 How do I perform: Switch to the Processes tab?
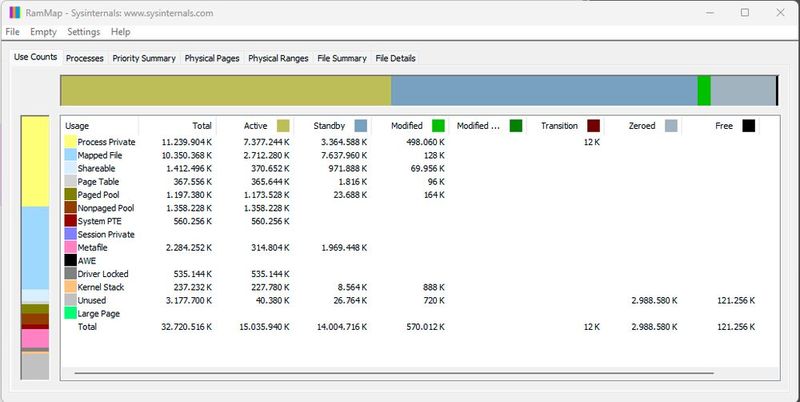click(85, 58)
